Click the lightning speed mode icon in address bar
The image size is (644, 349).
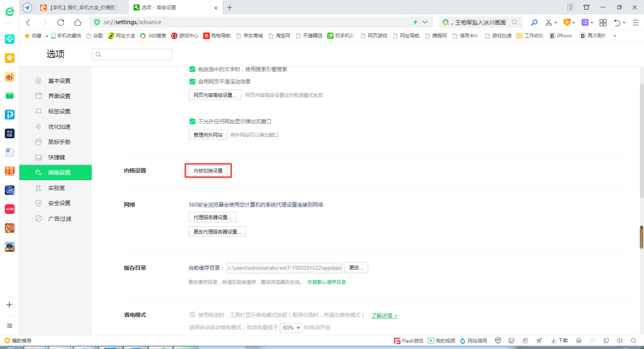coord(415,23)
